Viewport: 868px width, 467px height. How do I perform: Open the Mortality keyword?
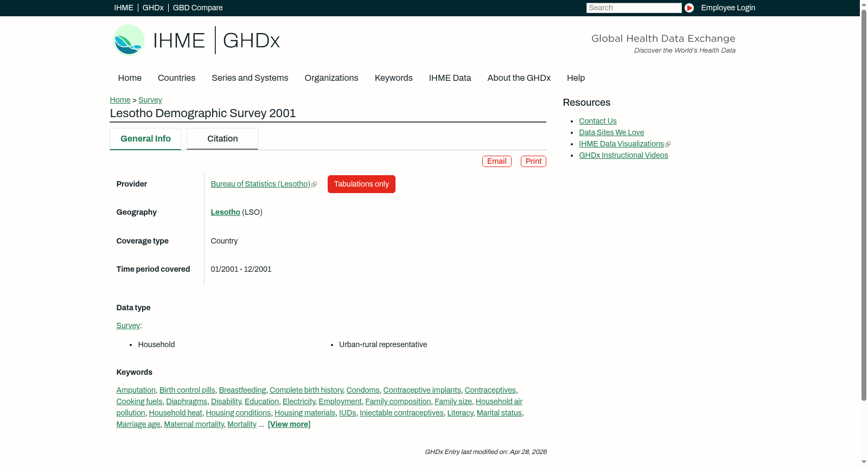click(x=242, y=425)
